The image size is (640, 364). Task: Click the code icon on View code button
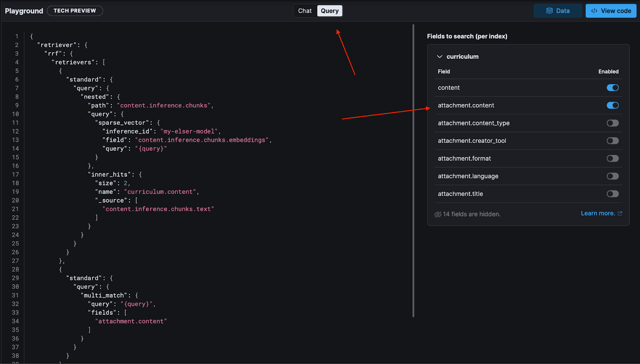594,11
